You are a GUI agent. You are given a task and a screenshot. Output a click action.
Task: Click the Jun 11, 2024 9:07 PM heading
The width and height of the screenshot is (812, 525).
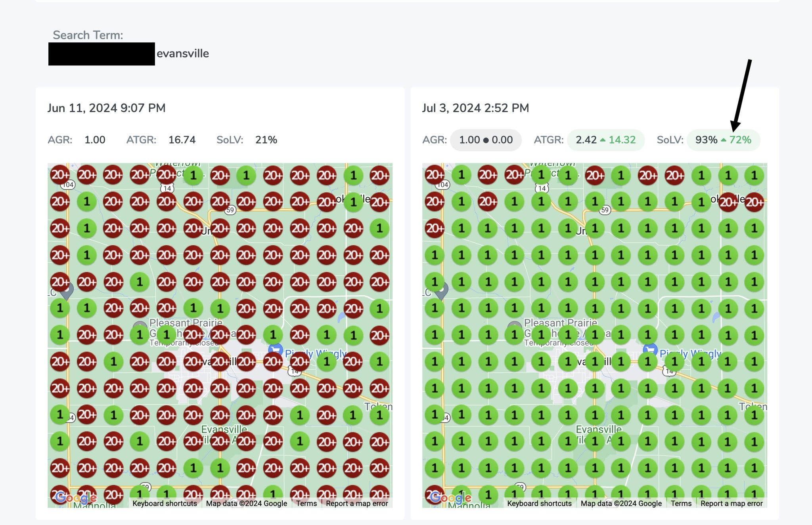click(106, 108)
